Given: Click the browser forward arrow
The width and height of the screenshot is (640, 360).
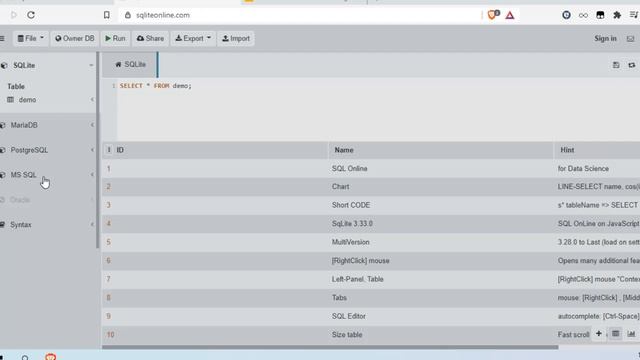Looking at the screenshot, I should (13, 15).
